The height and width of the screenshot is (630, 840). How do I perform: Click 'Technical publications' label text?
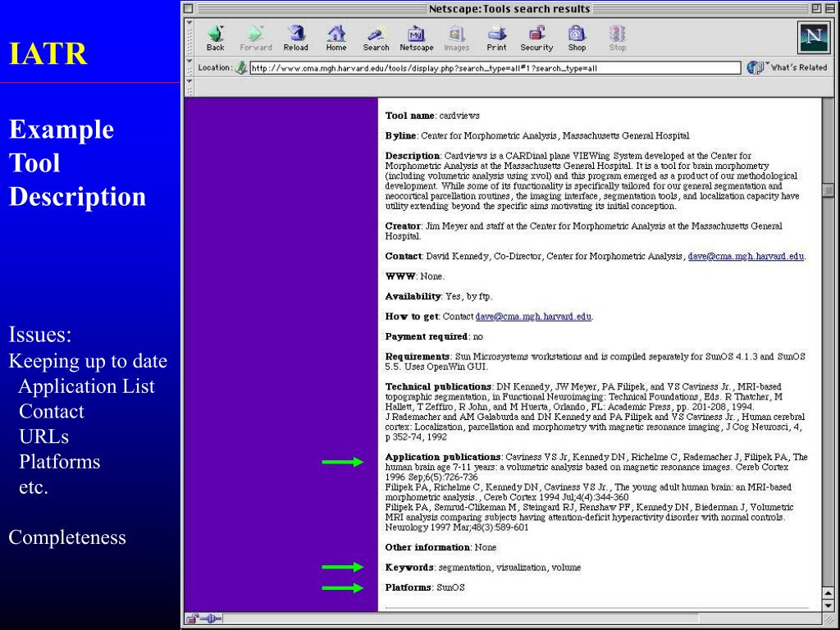438,387
